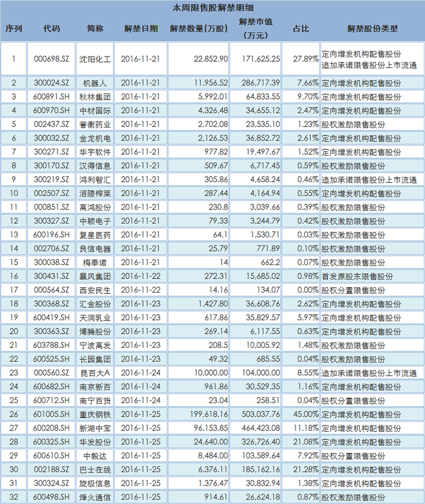Image resolution: width=425 pixels, height=504 pixels.
Task: Click the stock name 汇金股份
Action: pyautogui.click(x=95, y=304)
